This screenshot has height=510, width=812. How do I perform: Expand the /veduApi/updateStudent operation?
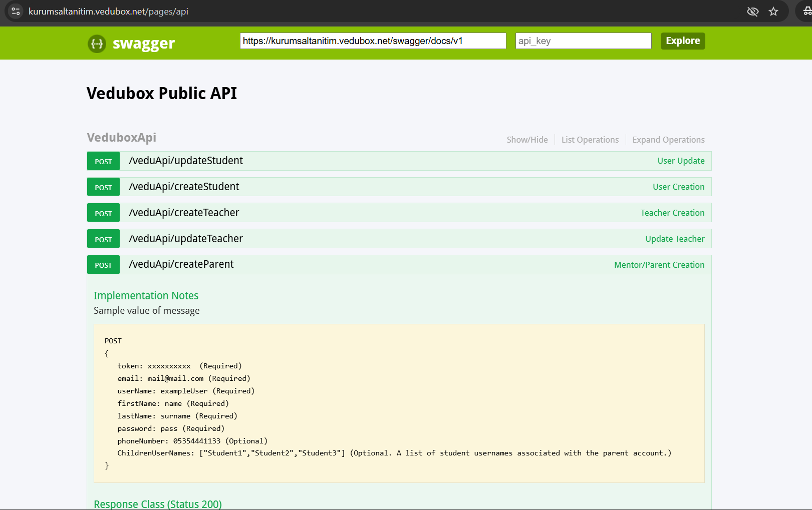[x=186, y=161]
